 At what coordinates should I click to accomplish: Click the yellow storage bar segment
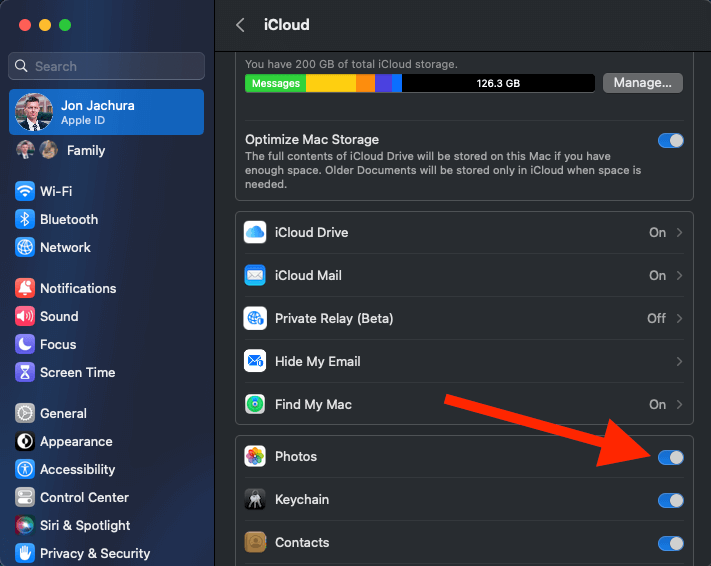click(331, 83)
